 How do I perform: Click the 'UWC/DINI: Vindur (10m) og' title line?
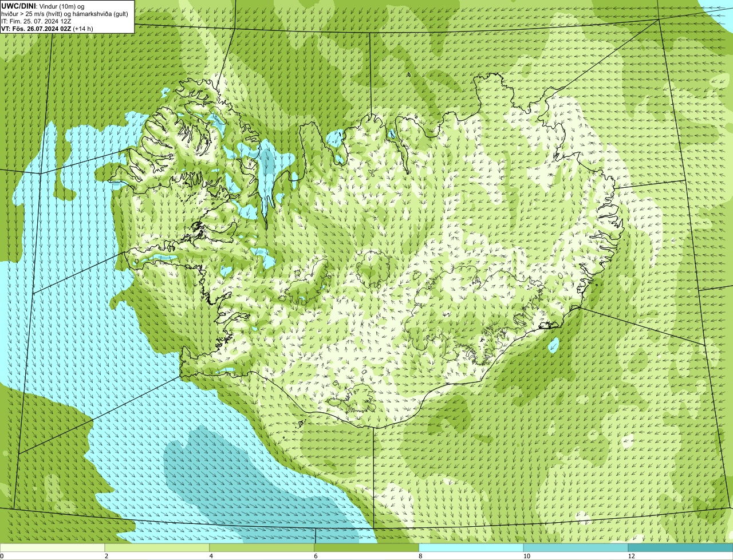pyautogui.click(x=43, y=6)
